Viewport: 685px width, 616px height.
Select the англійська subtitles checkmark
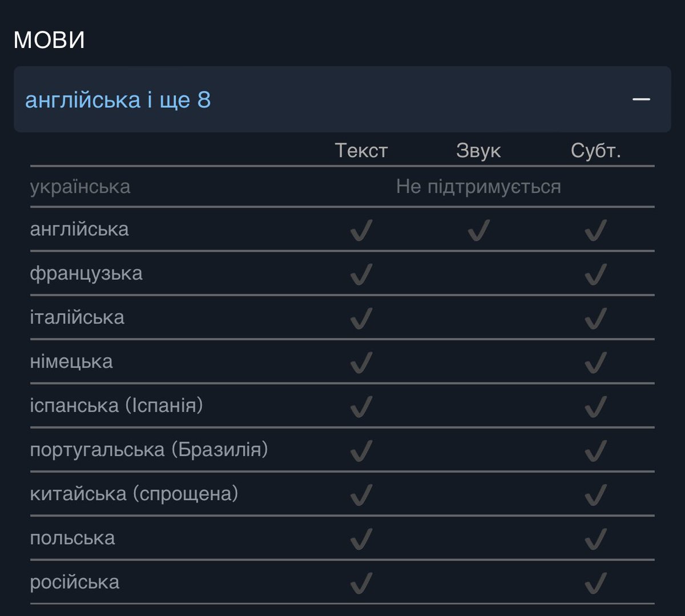coord(595,231)
